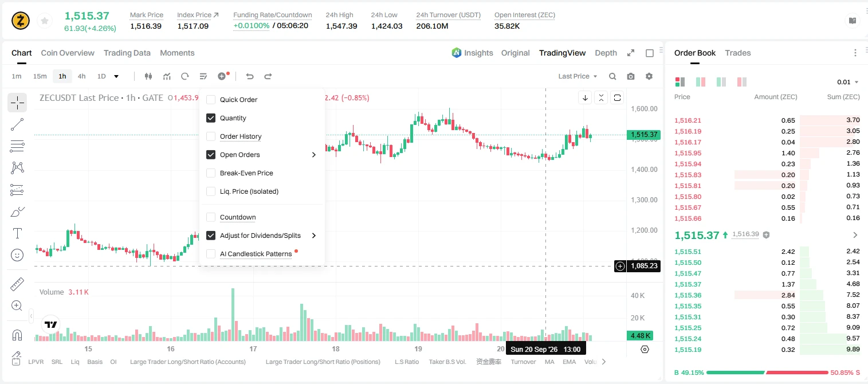The width and height of the screenshot is (868, 384).
Task: Select the 15m timeframe
Action: coord(40,76)
